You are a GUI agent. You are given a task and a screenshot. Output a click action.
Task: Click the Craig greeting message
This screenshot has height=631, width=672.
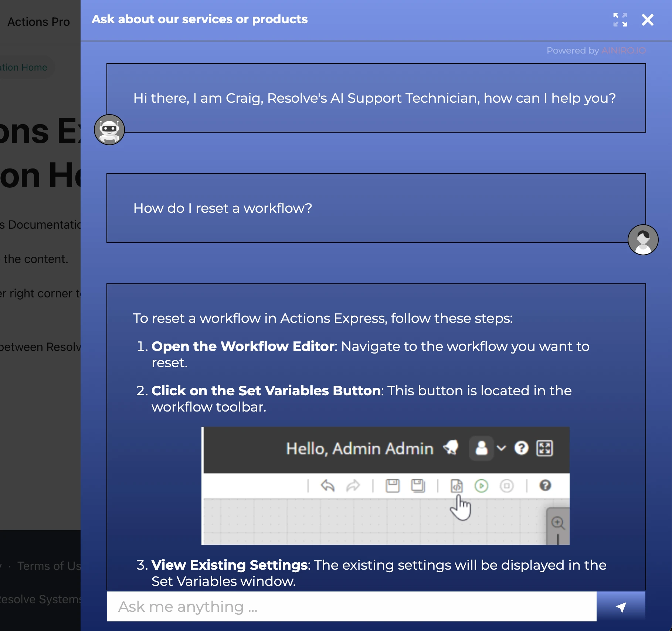pos(376,98)
